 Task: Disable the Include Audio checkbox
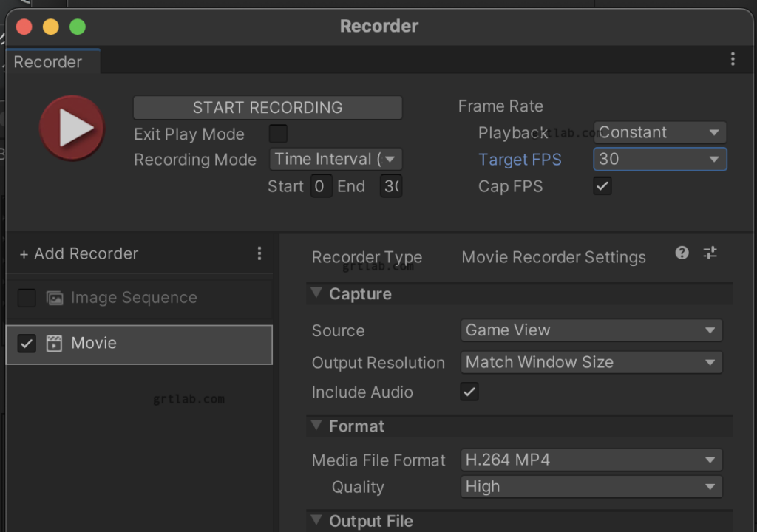click(x=469, y=392)
